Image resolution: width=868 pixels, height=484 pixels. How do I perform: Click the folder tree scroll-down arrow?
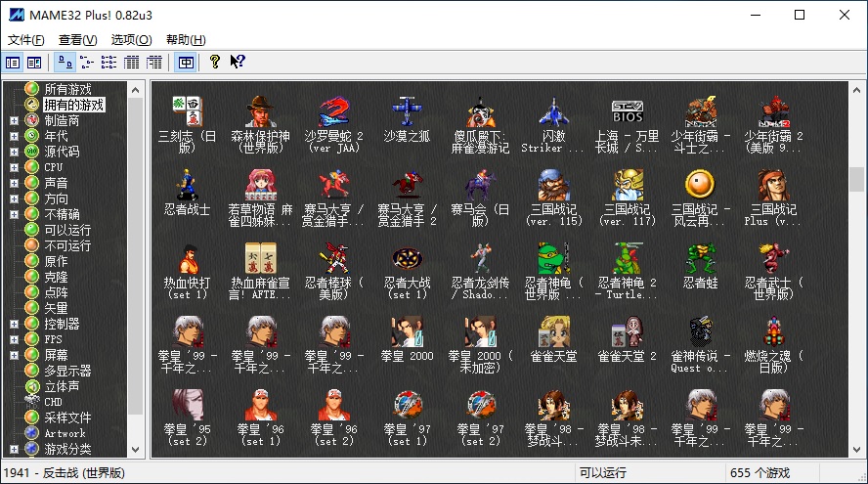[135, 450]
